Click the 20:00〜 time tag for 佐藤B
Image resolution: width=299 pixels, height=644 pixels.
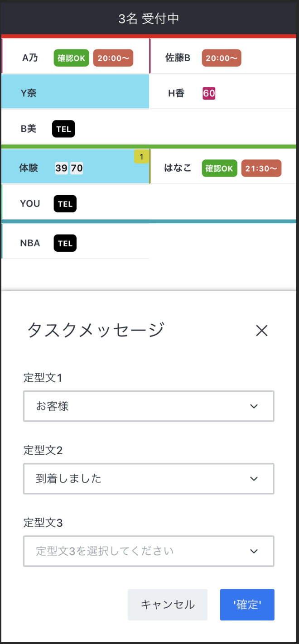coord(222,58)
